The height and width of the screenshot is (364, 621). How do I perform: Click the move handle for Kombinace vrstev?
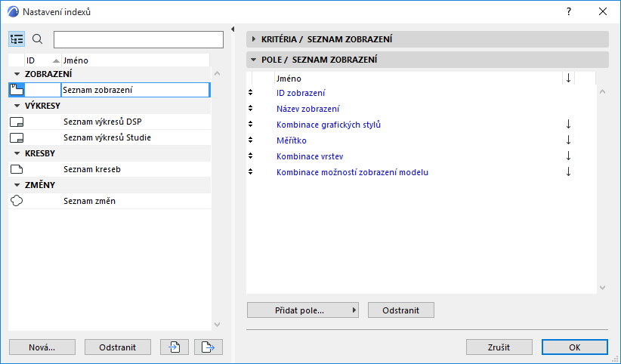tap(250, 156)
